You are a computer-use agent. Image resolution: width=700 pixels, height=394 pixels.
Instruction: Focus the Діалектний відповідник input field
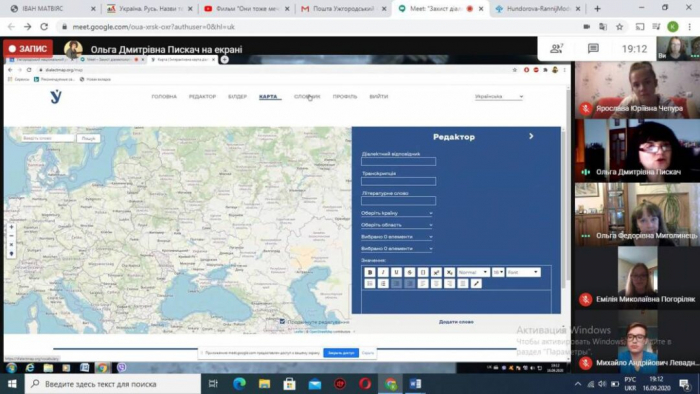pos(398,162)
